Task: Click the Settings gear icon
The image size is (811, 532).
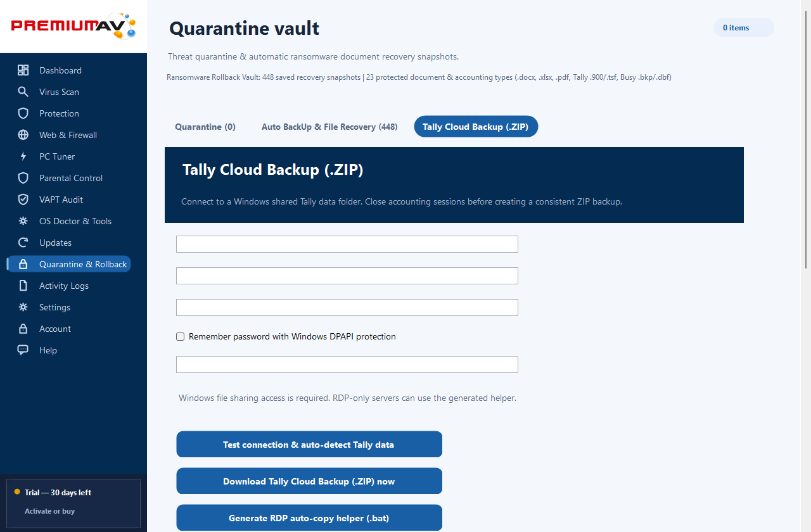Action: pos(23,307)
